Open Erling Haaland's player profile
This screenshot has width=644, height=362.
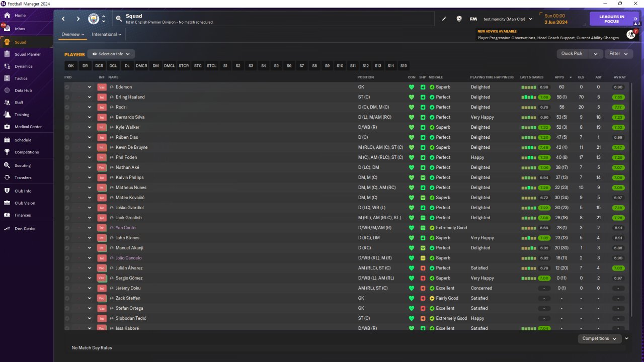point(130,97)
